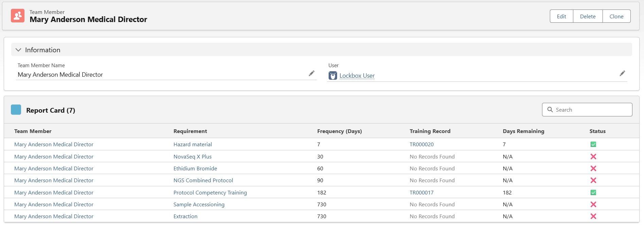Click green check status for Protocol Competency Training

tap(593, 192)
